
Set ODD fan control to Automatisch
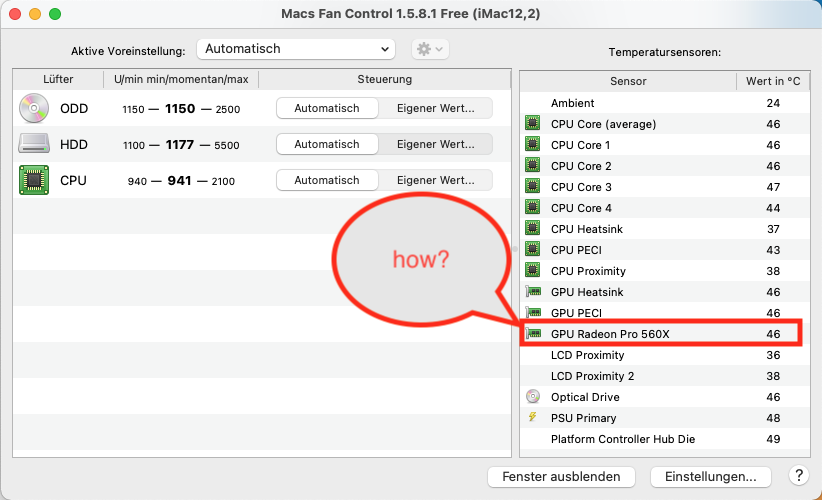point(327,108)
